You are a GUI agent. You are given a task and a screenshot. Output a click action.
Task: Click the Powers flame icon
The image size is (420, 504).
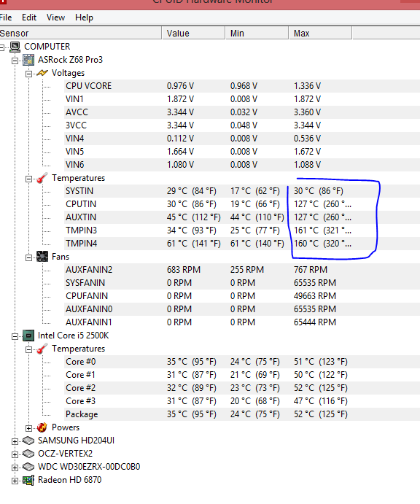pos(42,427)
